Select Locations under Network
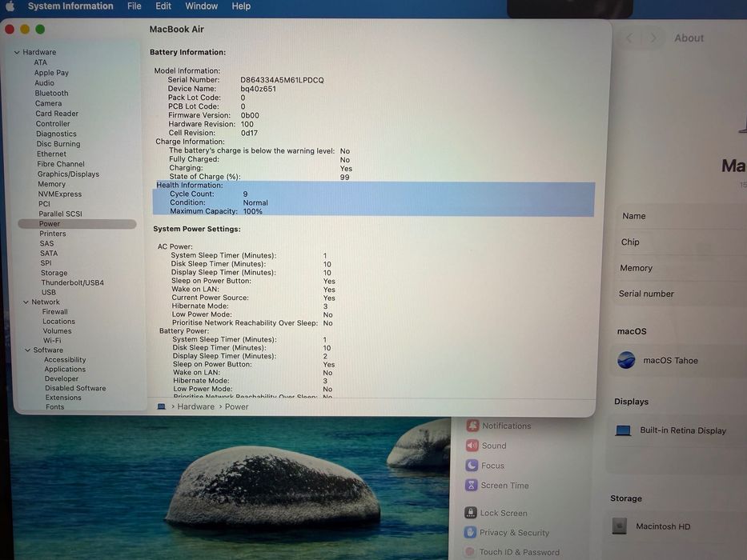Viewport: 747px width, 560px height. click(x=58, y=322)
